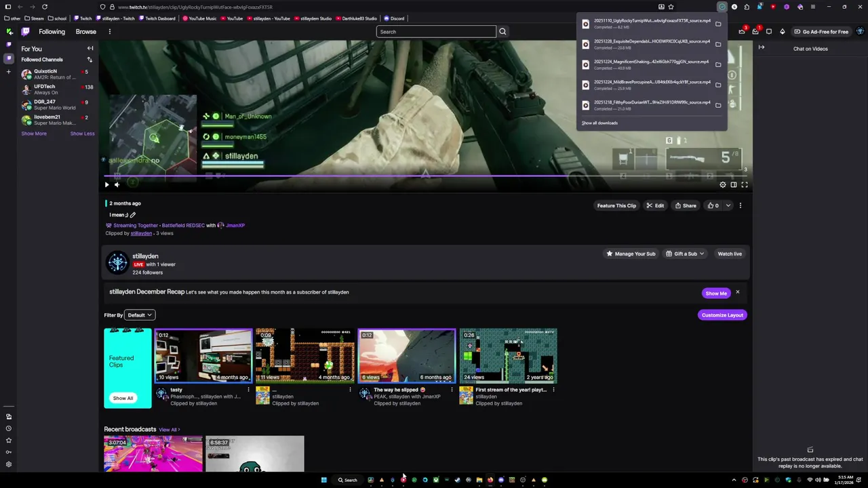868x488 pixels.
Task: Open stillayden channel avatar
Action: (x=117, y=263)
